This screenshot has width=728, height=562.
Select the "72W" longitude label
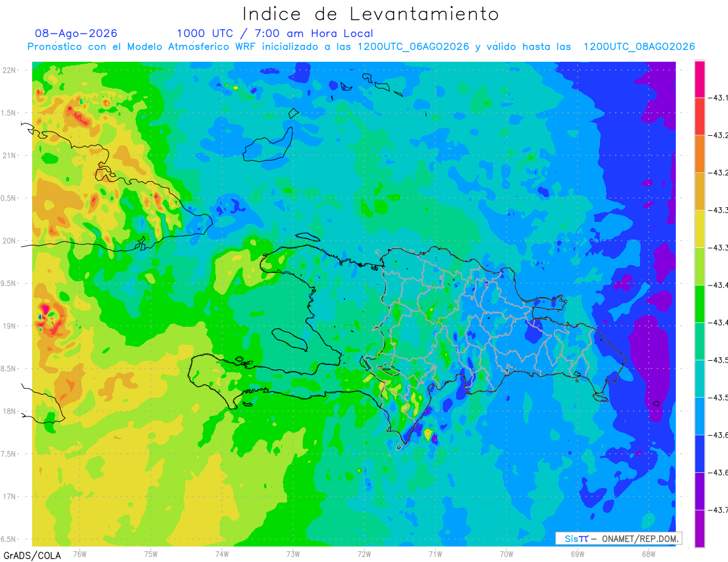point(364,554)
